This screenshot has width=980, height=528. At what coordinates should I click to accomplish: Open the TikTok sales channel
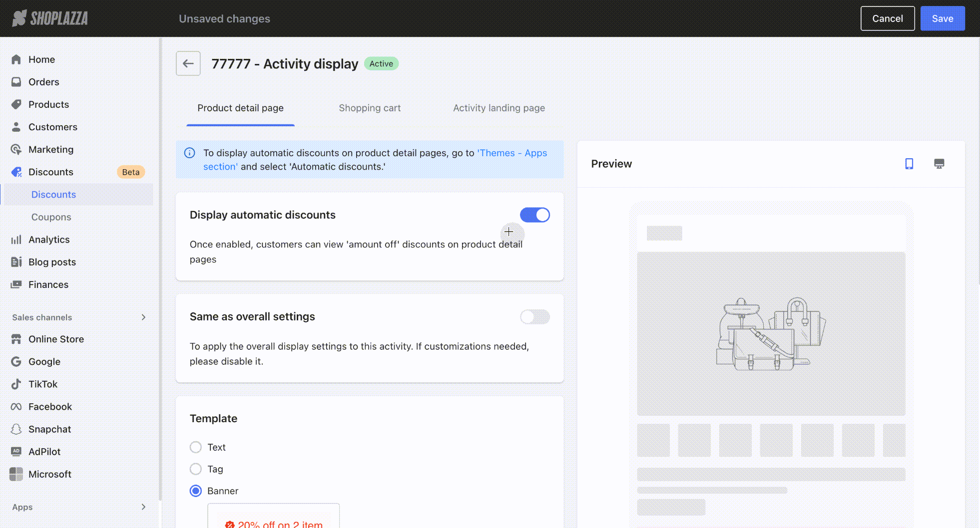[x=43, y=384]
